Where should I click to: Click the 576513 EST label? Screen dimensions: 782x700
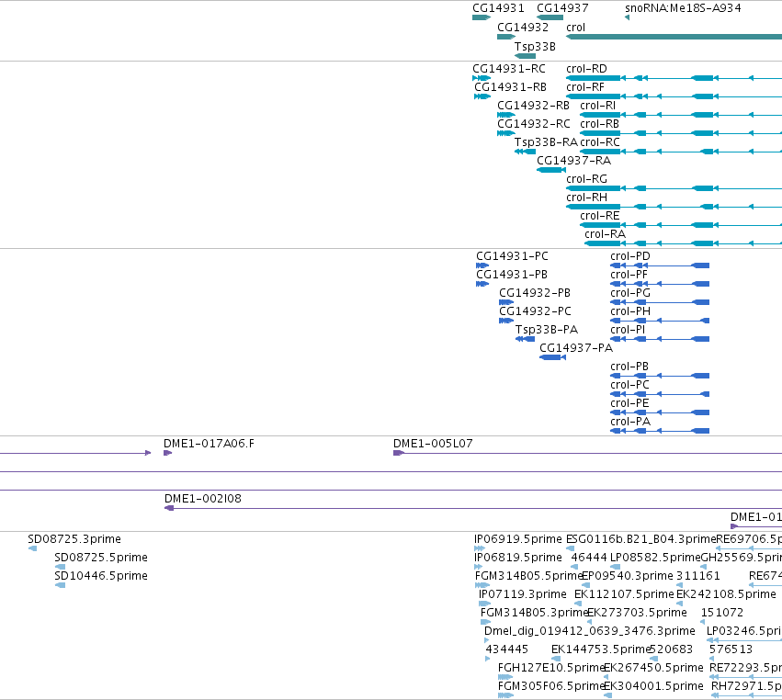coord(731,649)
